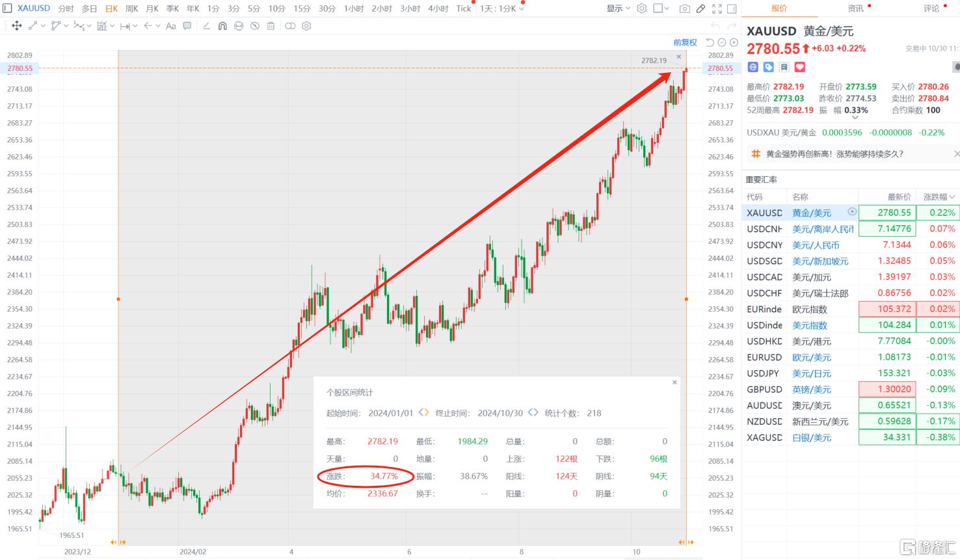960x560 pixels.
Task: Expand wave tool options dropdown arrow
Action: [x=89, y=26]
